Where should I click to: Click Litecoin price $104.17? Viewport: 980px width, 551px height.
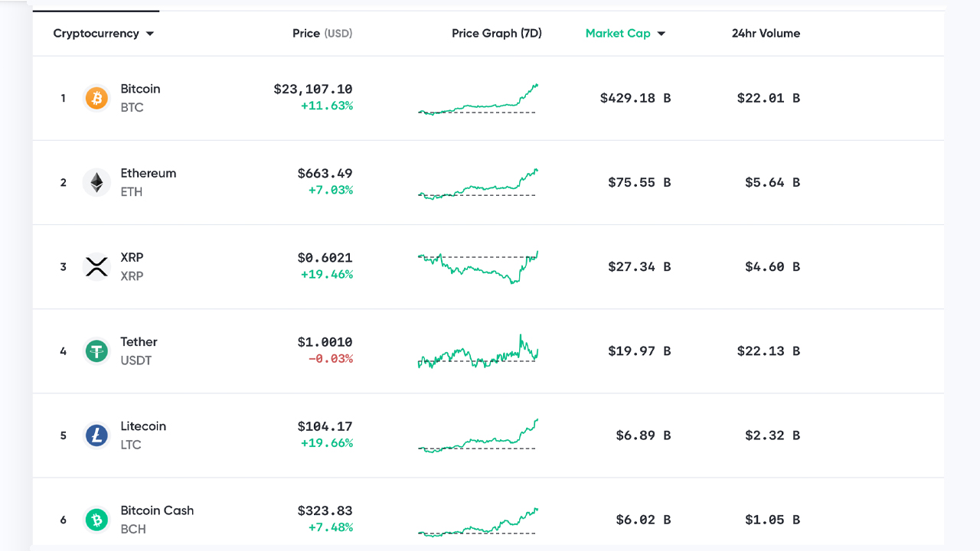(x=325, y=426)
